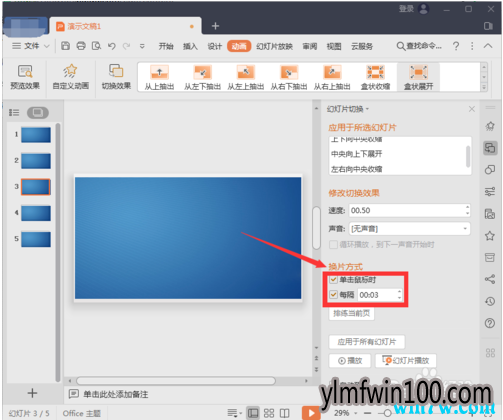This screenshot has width=503, height=420.
Task: Click the print icon
Action: click(x=81, y=46)
